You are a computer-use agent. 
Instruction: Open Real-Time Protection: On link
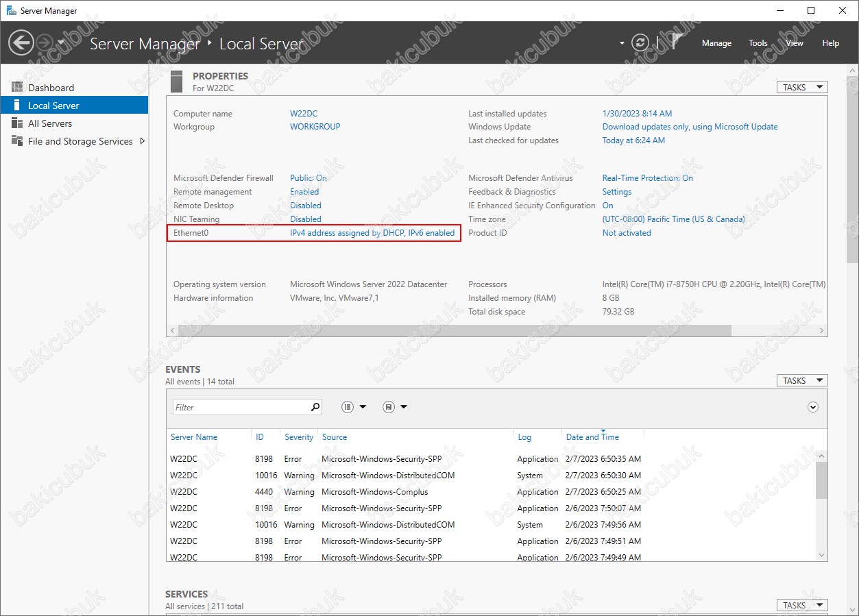pyautogui.click(x=647, y=178)
